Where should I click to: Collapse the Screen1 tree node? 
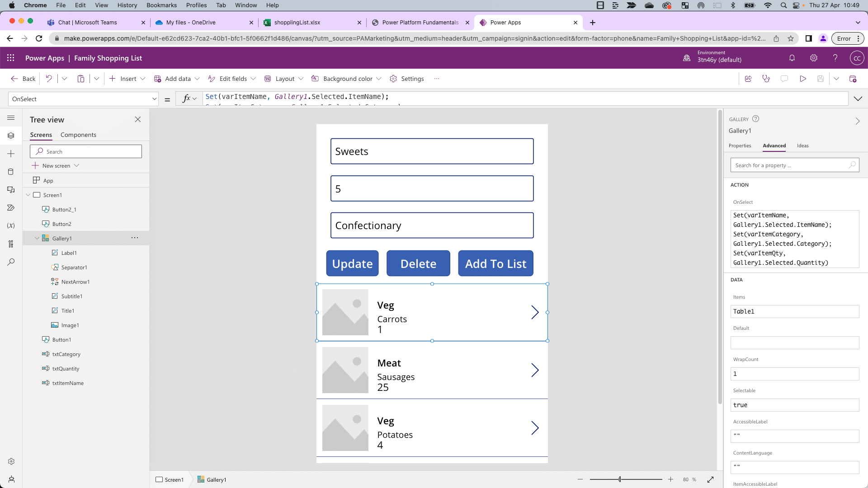click(28, 195)
